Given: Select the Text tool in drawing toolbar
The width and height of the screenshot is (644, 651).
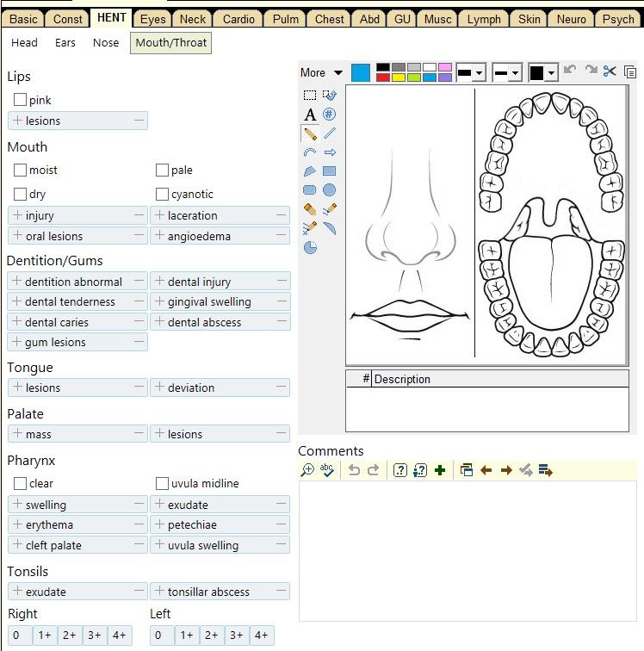Looking at the screenshot, I should (x=310, y=115).
